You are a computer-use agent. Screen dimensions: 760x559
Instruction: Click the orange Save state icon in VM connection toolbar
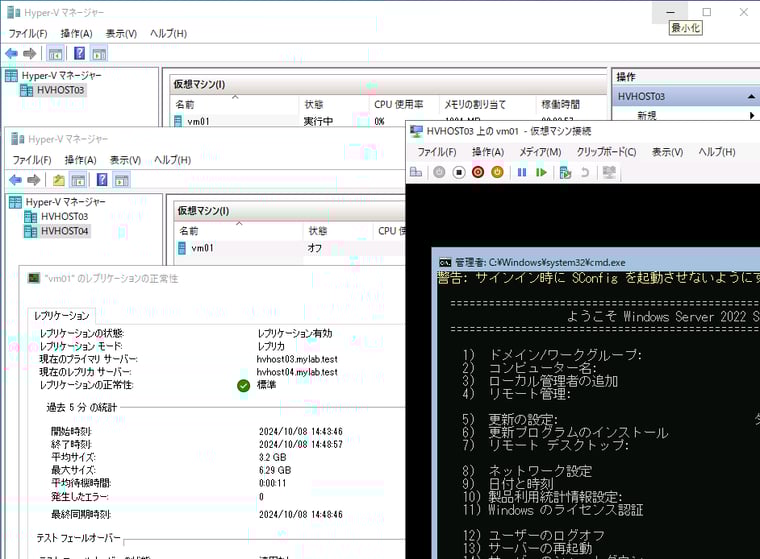[497, 172]
